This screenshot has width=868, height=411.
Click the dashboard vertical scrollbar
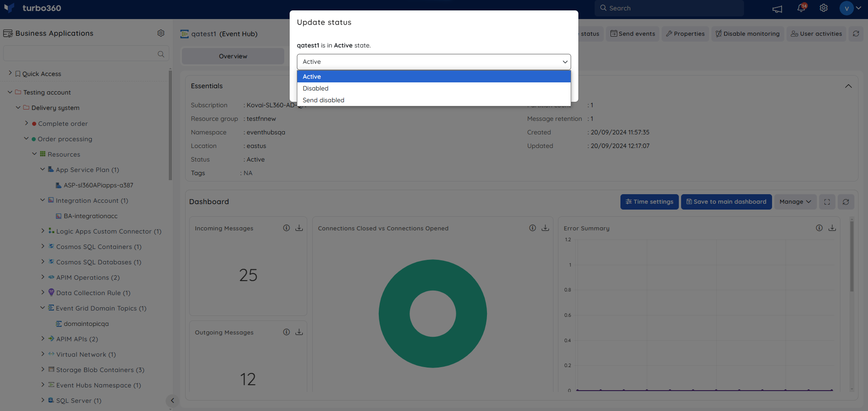851,256
